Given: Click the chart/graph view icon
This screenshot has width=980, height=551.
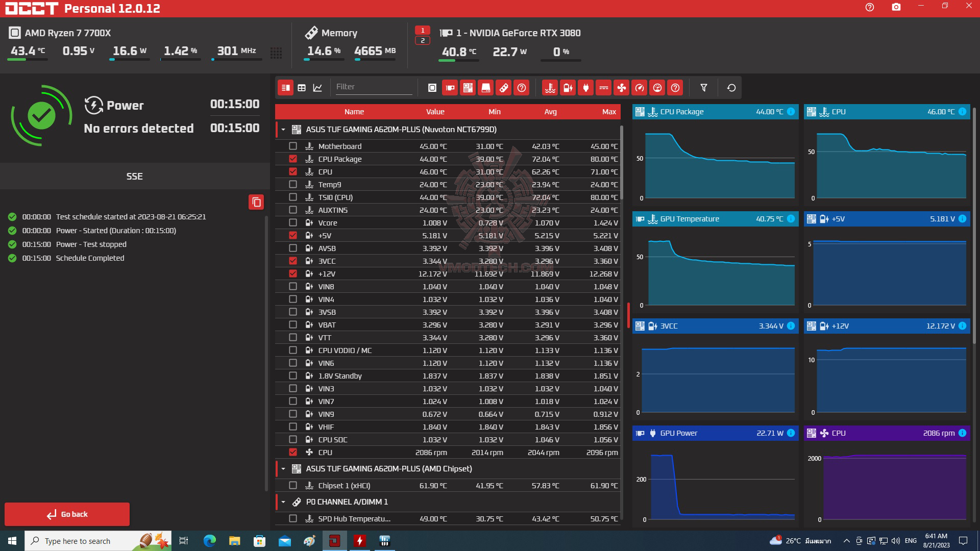Looking at the screenshot, I should tap(318, 87).
